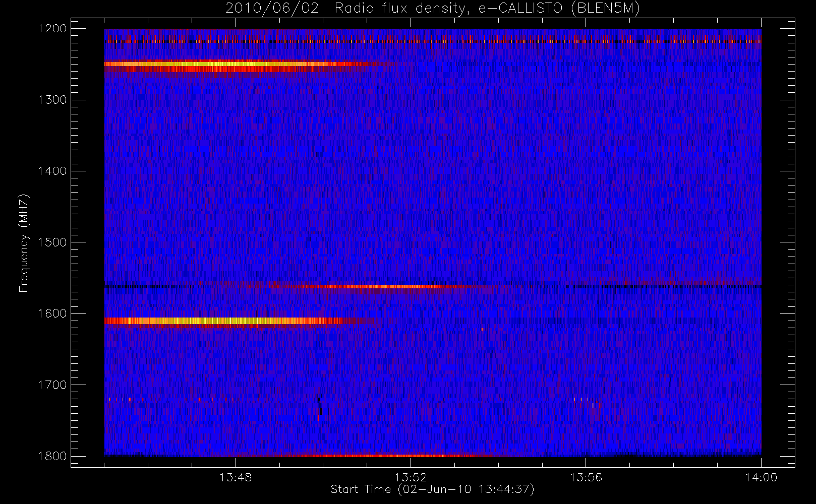Screen dimensions: 816x504
Task: Click the 1700 frequency tick label
Action: (53, 385)
